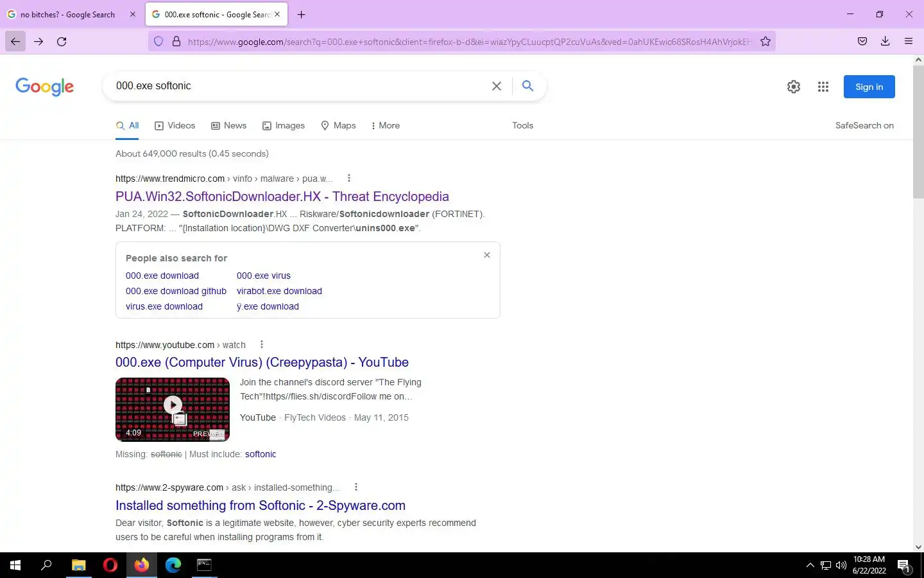Focus the Google search input field
This screenshot has height=578, width=924.
(x=298, y=86)
